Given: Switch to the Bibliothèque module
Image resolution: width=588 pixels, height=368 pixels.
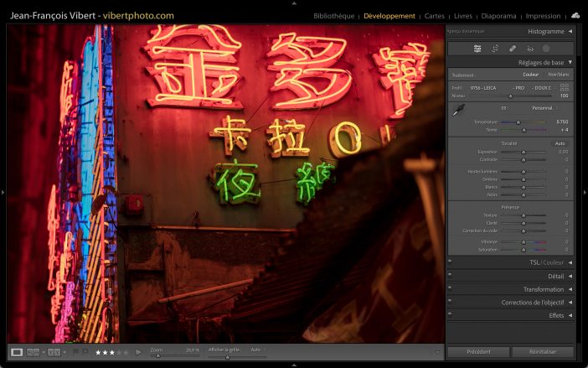Looking at the screenshot, I should pos(333,16).
